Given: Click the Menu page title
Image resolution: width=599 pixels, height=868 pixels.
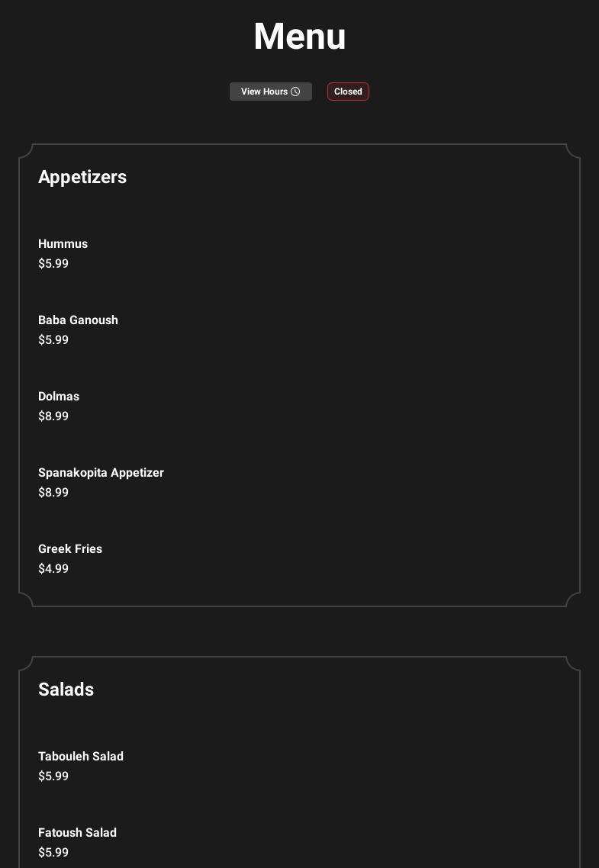Looking at the screenshot, I should click(299, 37).
